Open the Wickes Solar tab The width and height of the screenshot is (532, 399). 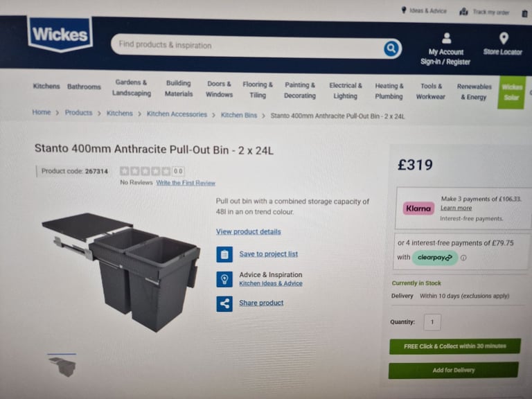point(511,92)
